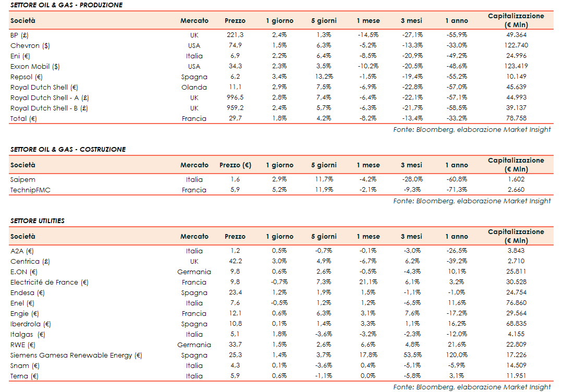This screenshot has height=392, width=587.
Task: Select Electricité de France (€) row label
Action: pos(50,282)
